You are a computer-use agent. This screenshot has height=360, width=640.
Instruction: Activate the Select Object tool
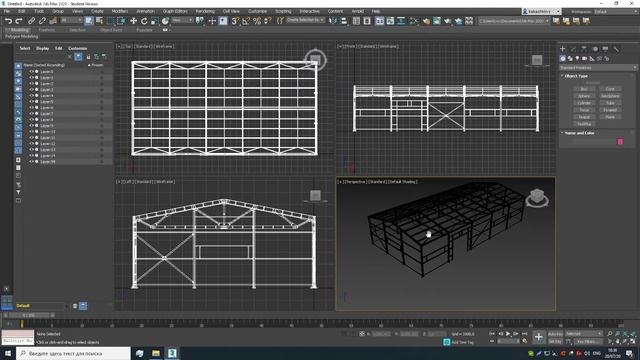pos(89,21)
